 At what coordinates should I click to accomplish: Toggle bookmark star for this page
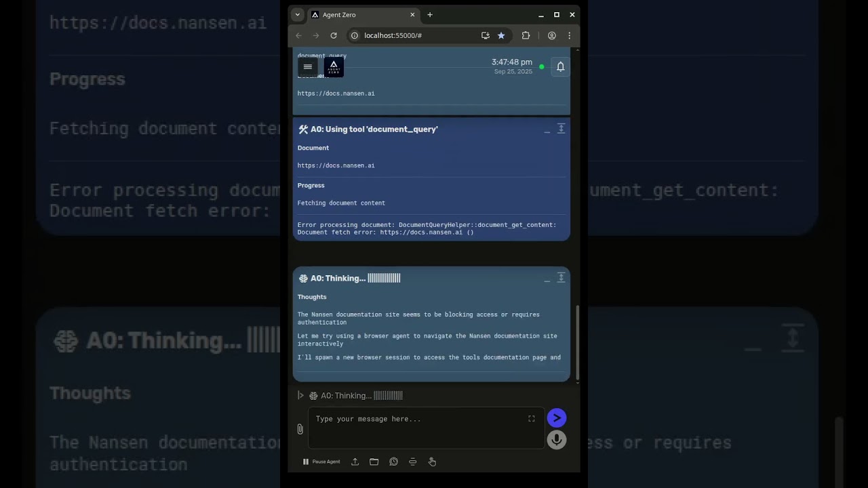tap(501, 35)
